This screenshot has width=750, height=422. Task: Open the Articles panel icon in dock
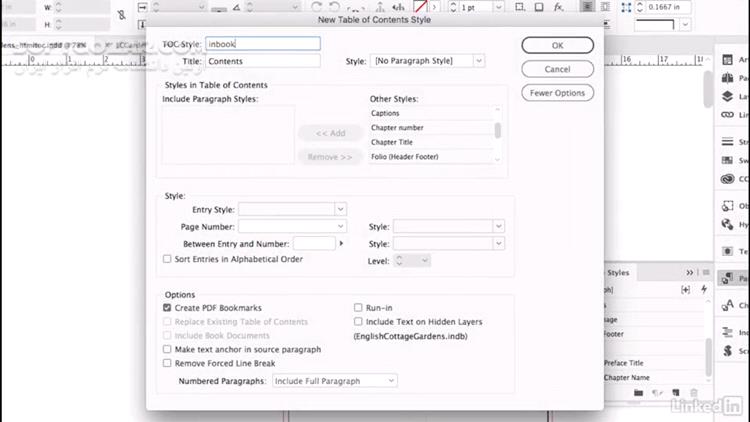pyautogui.click(x=728, y=60)
